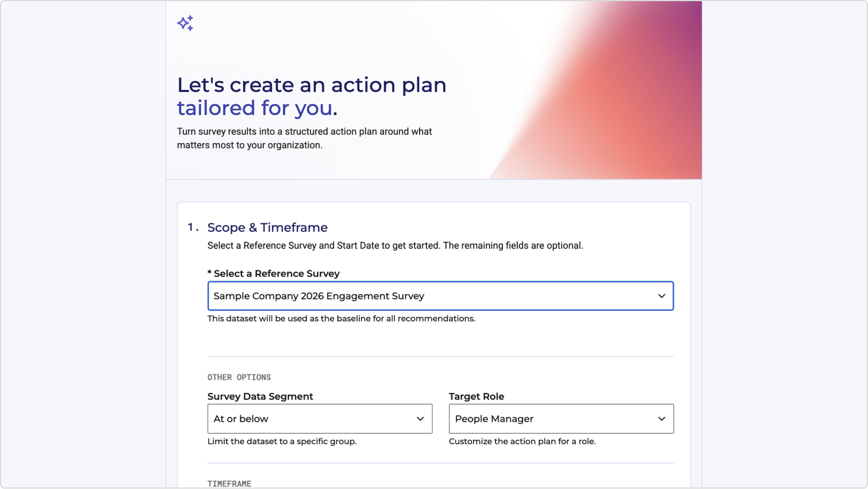Image resolution: width=868 pixels, height=489 pixels.
Task: Open the Target Role dropdown
Action: [561, 419]
